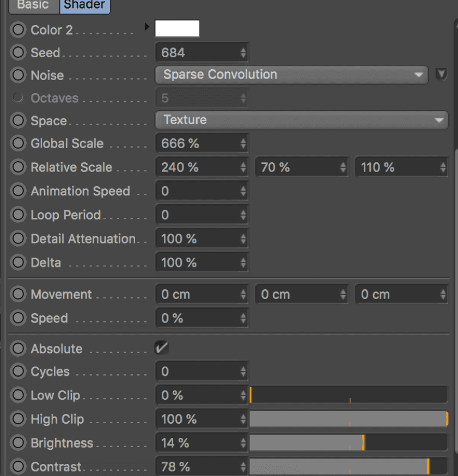Click the keyframe dot beside Low Clip
This screenshot has width=458, height=476.
pos(19,395)
